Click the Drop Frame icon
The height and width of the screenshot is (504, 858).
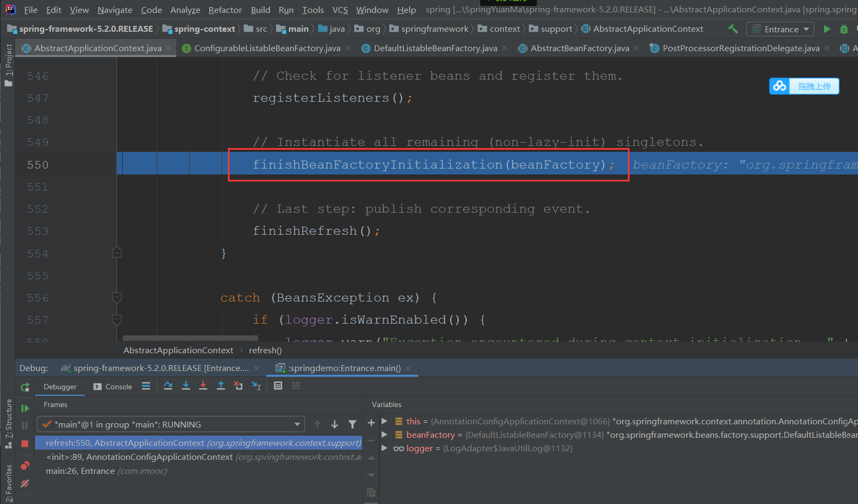(238, 386)
